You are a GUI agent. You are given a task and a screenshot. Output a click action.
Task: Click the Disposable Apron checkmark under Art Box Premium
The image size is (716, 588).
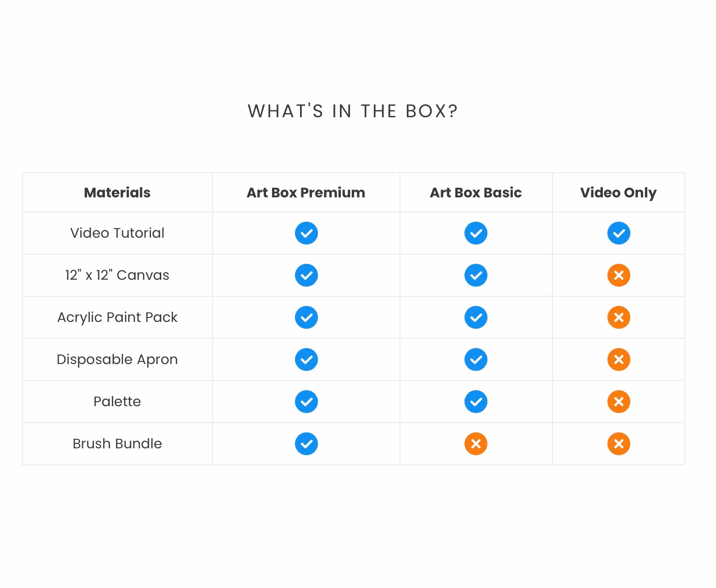[306, 359]
